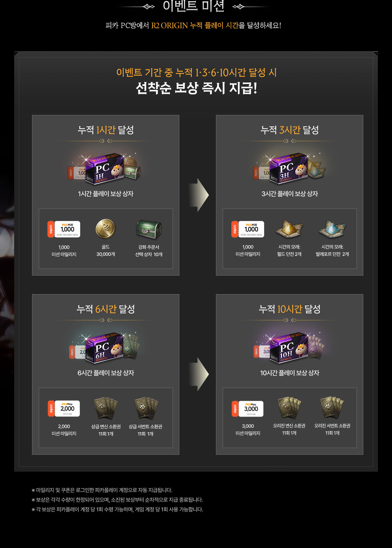
Task: Select the blue Sand of Time Balefor dungeon icon
Action: [x=332, y=229]
